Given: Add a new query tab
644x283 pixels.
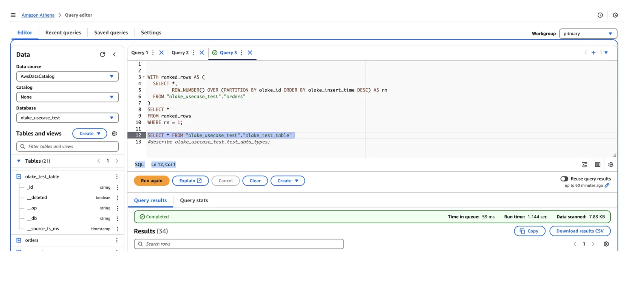Looking at the screenshot, I should point(593,53).
